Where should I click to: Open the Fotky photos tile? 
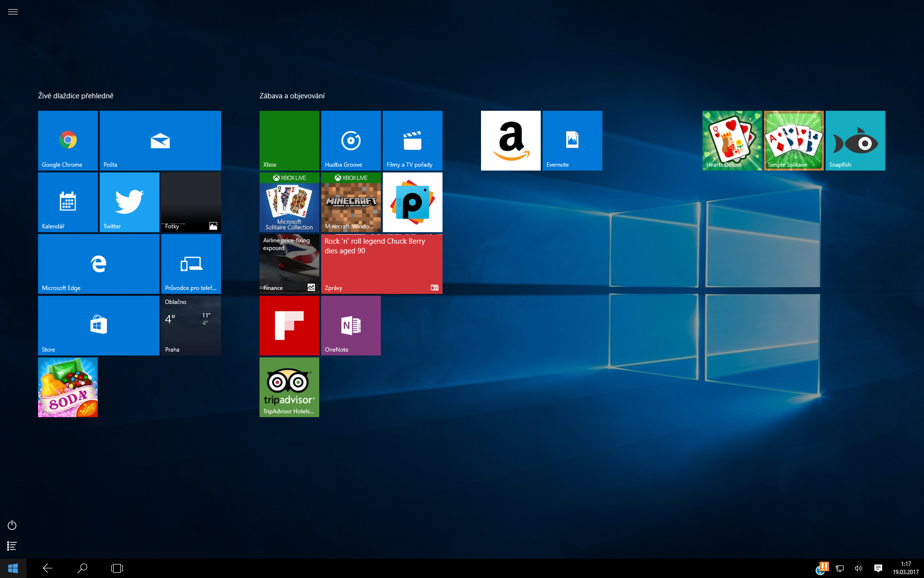(x=191, y=202)
